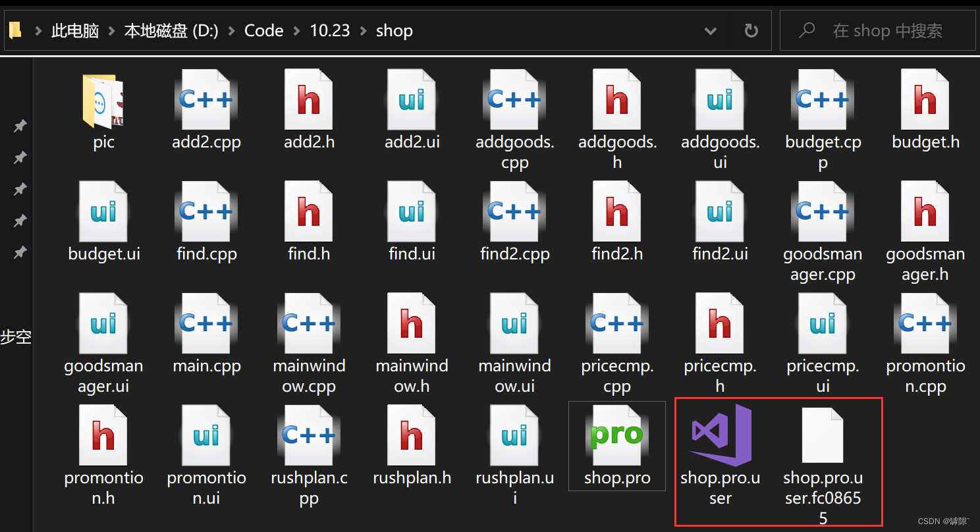Click the "budget.h" file name label
Image resolution: width=980 pixels, height=532 pixels.
coord(925,142)
